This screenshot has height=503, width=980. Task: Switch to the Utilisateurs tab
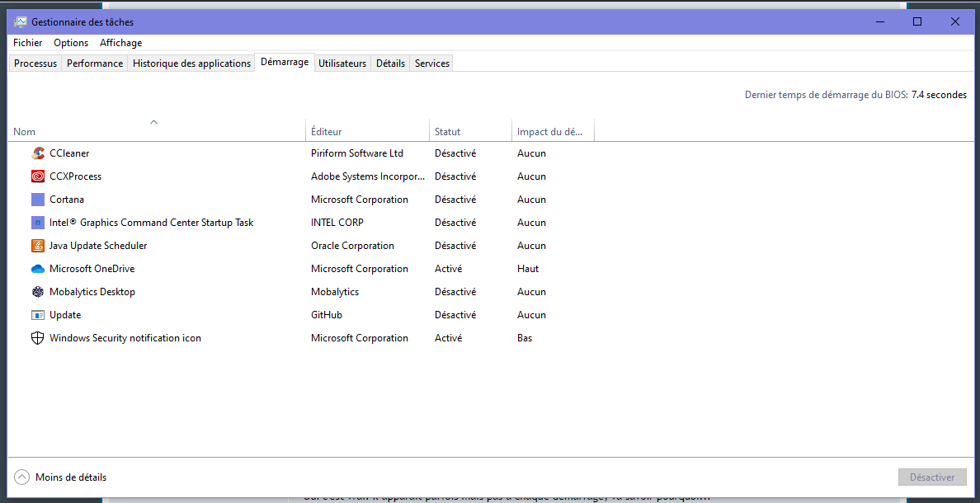point(342,63)
